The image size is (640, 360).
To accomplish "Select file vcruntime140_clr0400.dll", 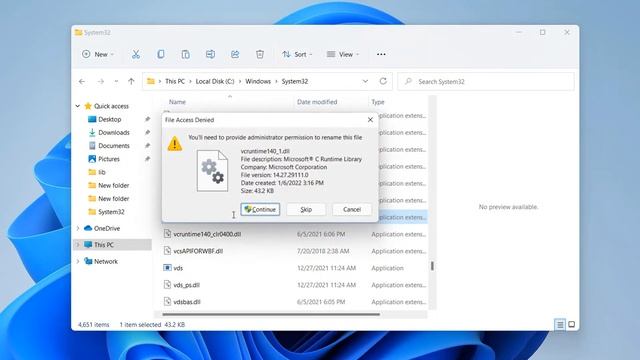I will (207, 234).
